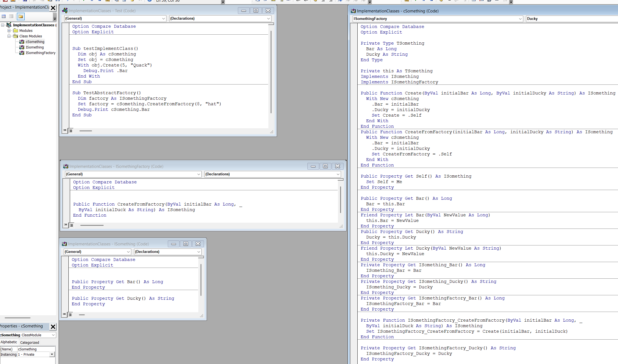This screenshot has height=364, width=618.
Task: Expand the Modules folder node
Action: [x=9, y=31]
